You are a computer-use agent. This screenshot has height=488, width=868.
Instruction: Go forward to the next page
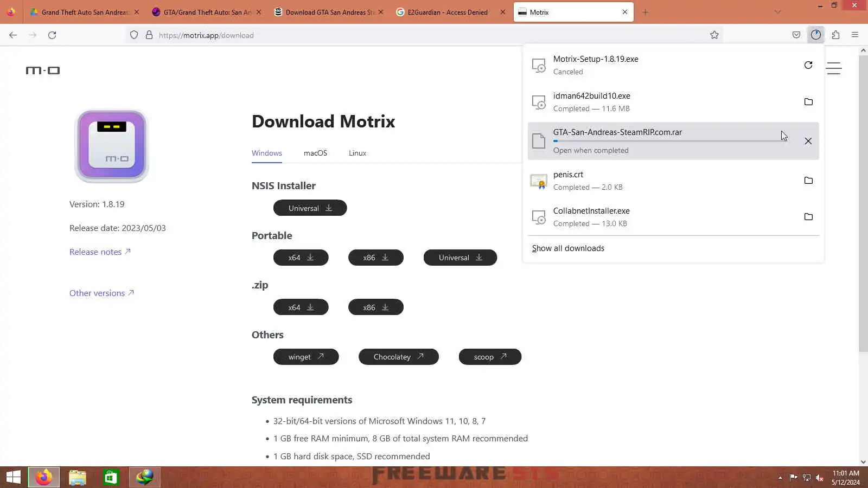coord(33,35)
